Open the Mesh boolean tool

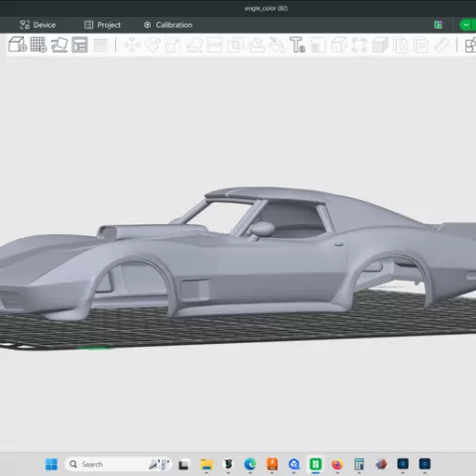[235, 45]
